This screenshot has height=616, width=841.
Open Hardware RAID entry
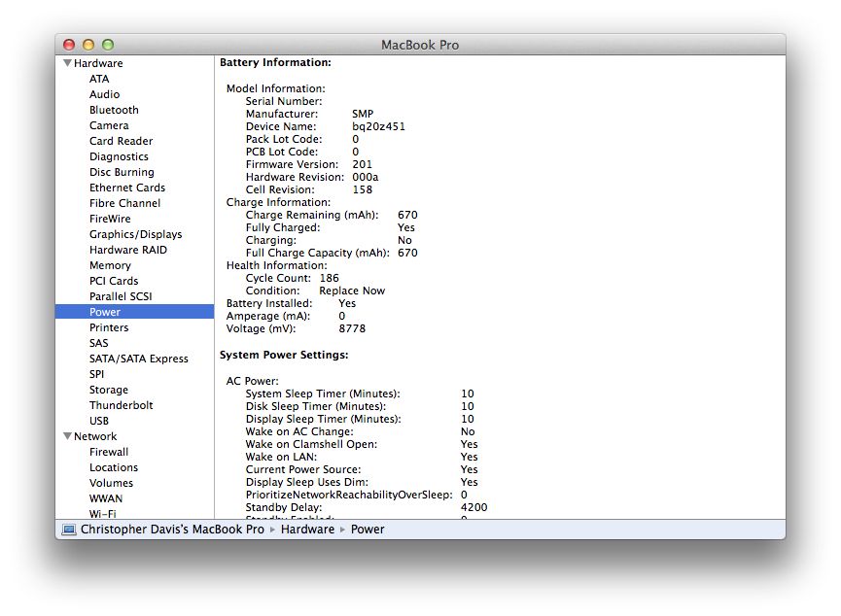click(128, 250)
